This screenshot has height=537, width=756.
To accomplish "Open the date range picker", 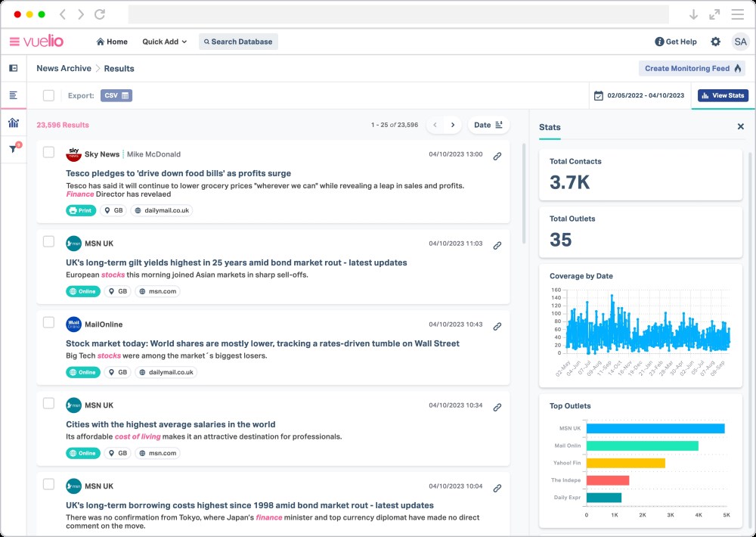I will (x=640, y=95).
